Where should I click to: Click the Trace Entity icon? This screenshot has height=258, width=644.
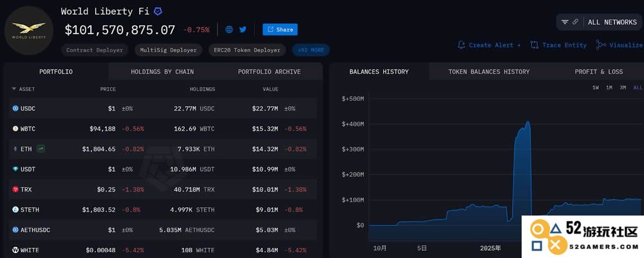(x=535, y=44)
